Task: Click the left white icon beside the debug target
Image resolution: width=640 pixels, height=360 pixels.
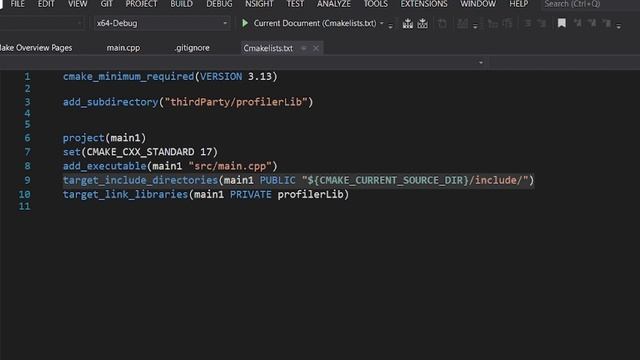Action: click(x=407, y=23)
